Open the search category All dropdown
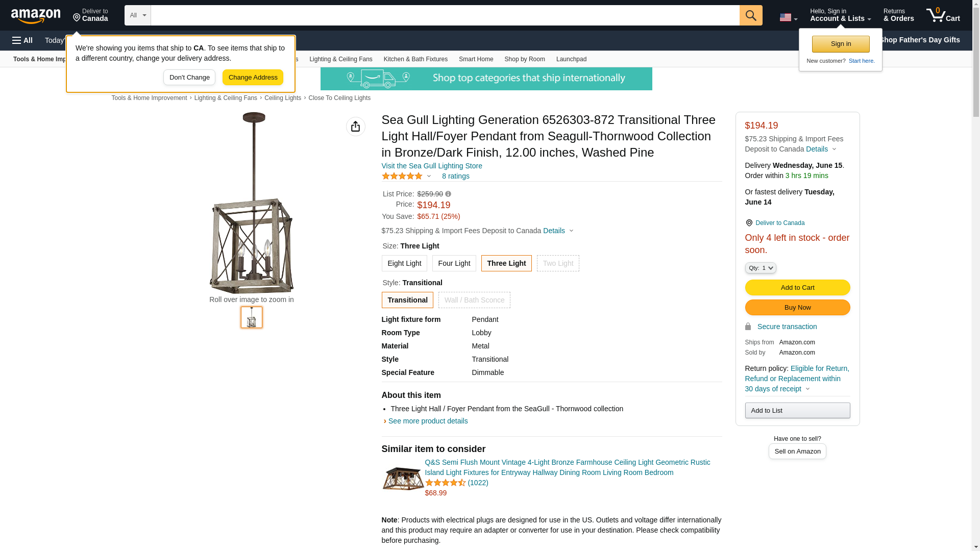The image size is (980, 551). (137, 15)
